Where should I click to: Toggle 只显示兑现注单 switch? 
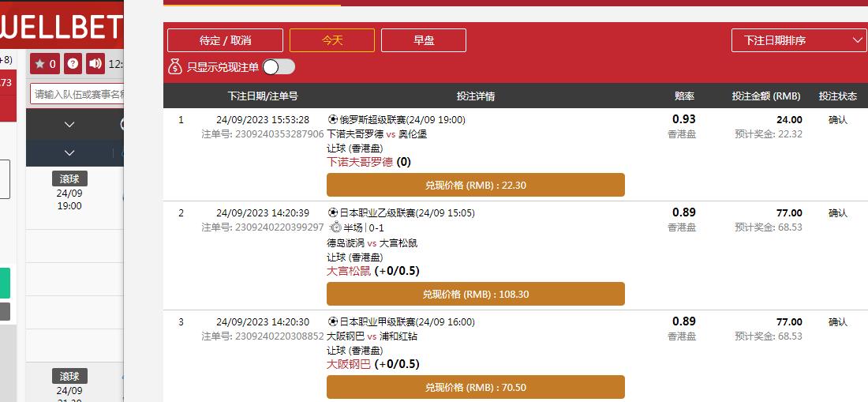(x=279, y=67)
